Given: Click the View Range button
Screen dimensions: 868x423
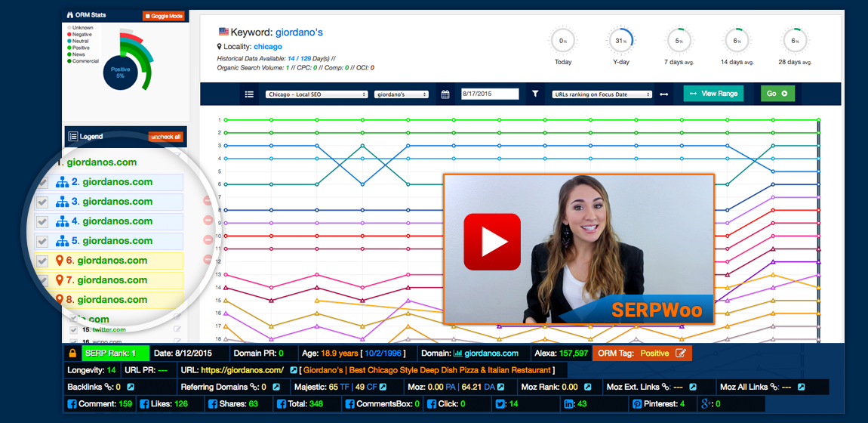Looking at the screenshot, I should pos(713,94).
